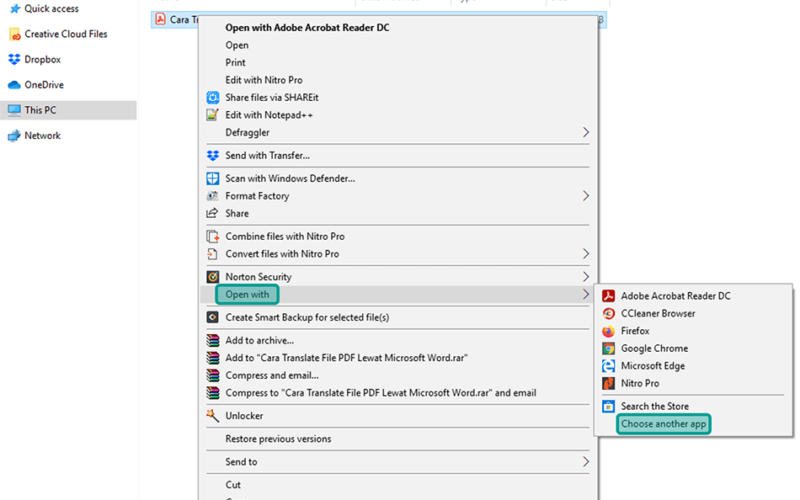Select Defraggler from the context menu
Image resolution: width=800 pixels, height=500 pixels.
tap(247, 133)
